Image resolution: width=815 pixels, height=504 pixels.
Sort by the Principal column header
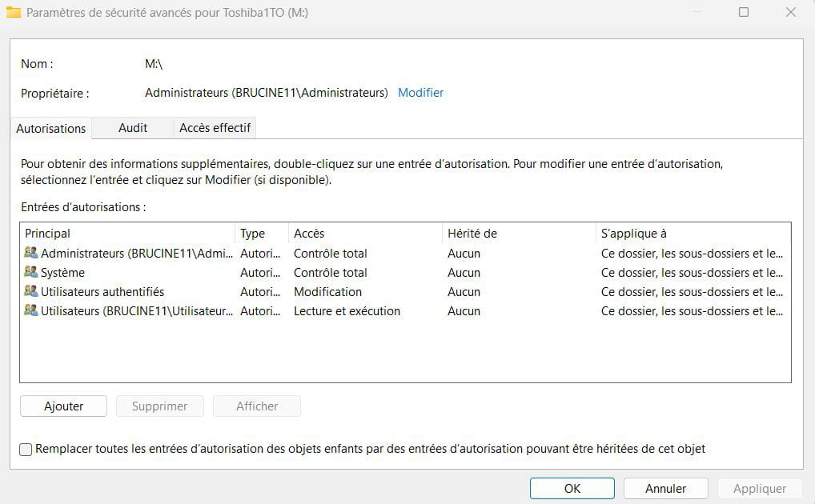coord(127,234)
